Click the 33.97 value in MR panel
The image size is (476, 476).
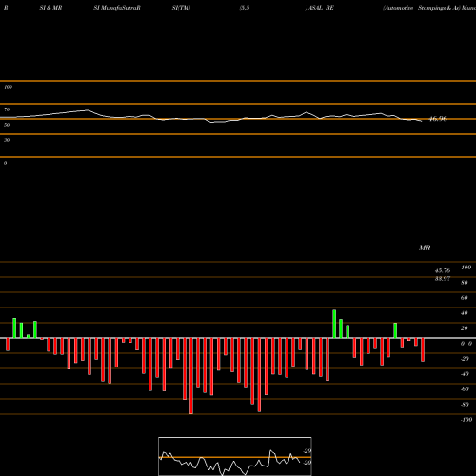pyautogui.click(x=443, y=279)
